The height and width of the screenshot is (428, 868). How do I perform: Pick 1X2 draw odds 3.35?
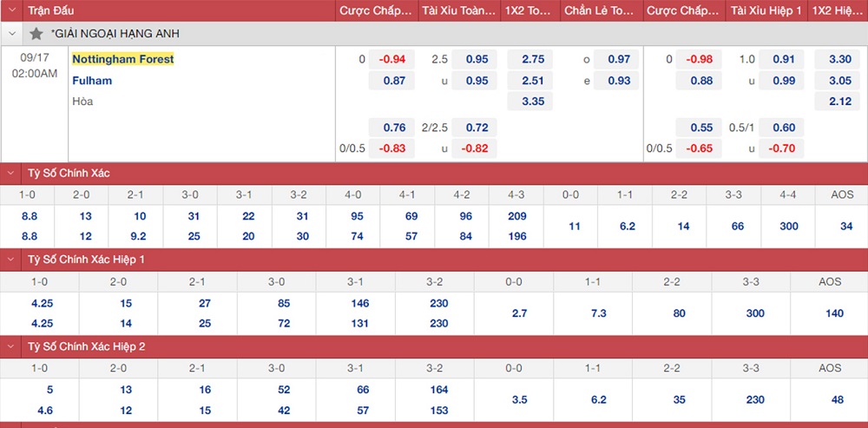click(x=529, y=102)
